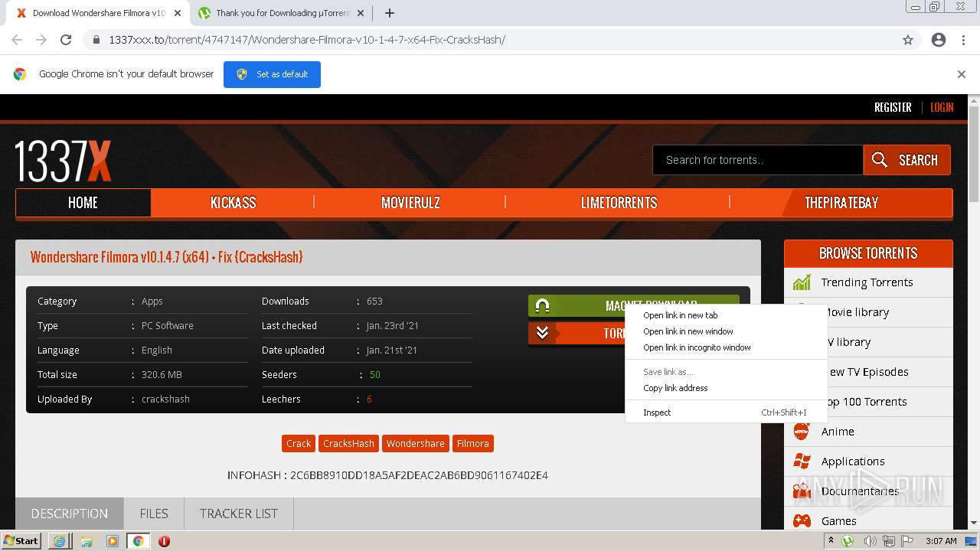980x551 pixels.
Task: Click the Chrome taskbar icon
Action: pyautogui.click(x=139, y=541)
